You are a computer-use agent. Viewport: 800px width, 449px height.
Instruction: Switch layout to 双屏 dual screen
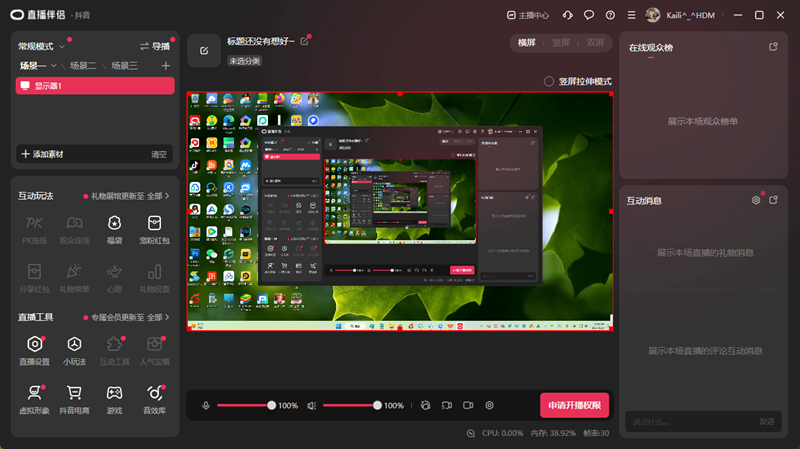[595, 43]
